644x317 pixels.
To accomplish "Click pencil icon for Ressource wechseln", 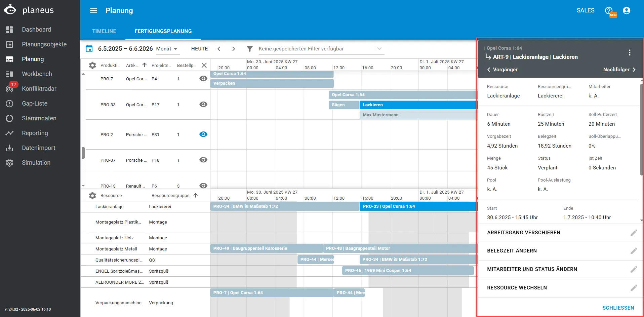I will point(634,288).
